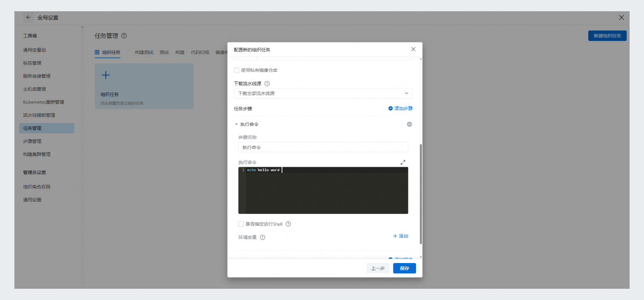Click the 点击创建自定义组织任务 card text
This screenshot has width=644, height=300.
[x=122, y=104]
